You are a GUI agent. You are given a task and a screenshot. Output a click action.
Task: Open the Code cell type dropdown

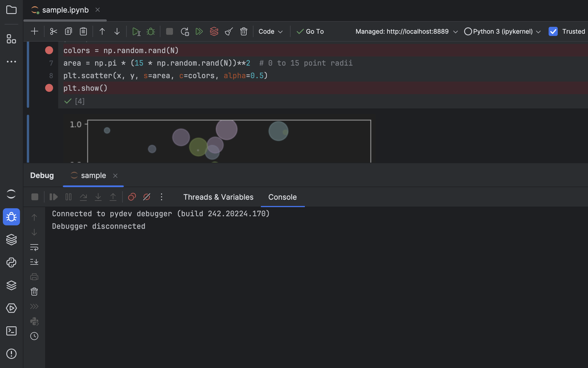(270, 31)
